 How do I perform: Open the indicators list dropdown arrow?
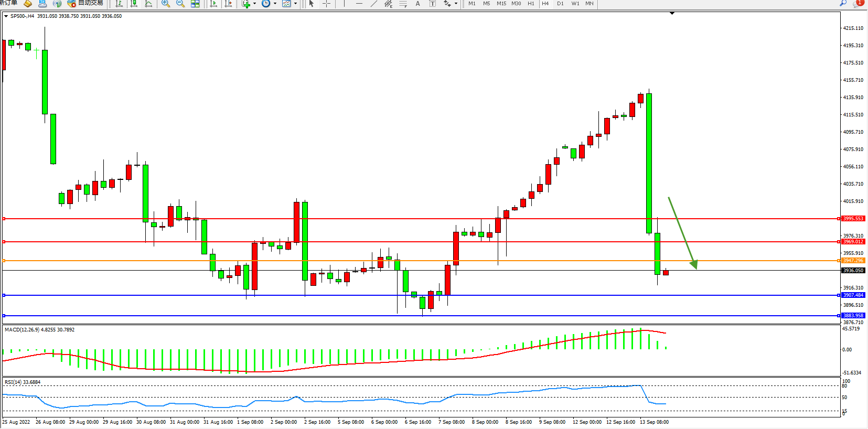click(x=255, y=4)
